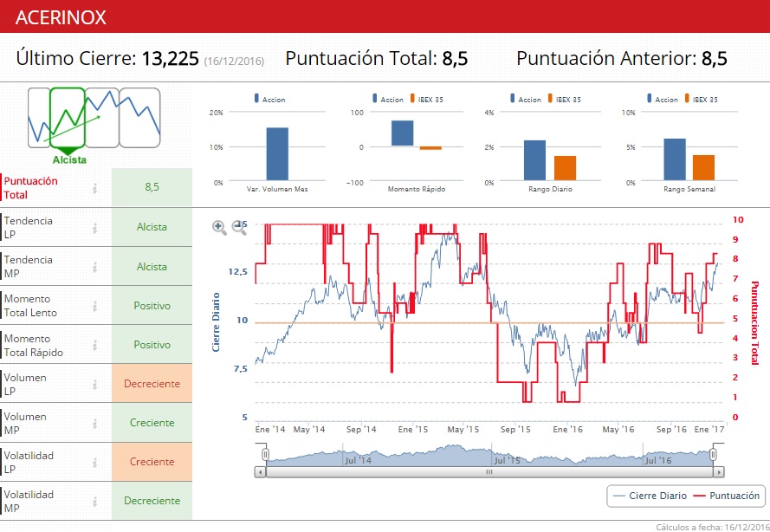Click orange IBEX 35 bar in Momento Rápido
770x532 pixels.
click(x=430, y=148)
